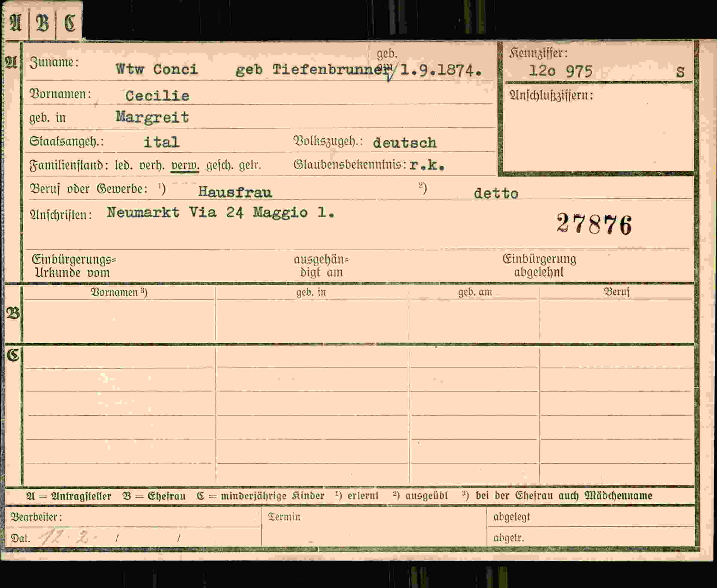Click the footnote '²) ausgeübt'

pyautogui.click(x=420, y=496)
